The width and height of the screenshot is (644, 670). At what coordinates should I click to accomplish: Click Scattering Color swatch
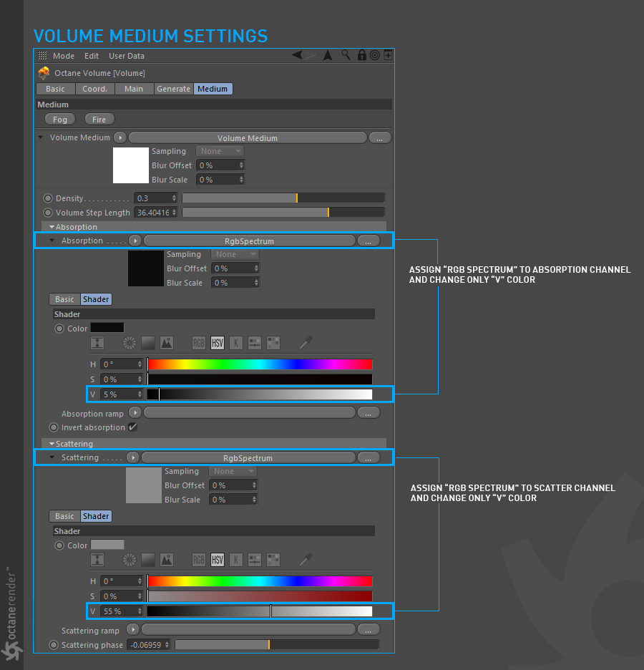point(107,545)
